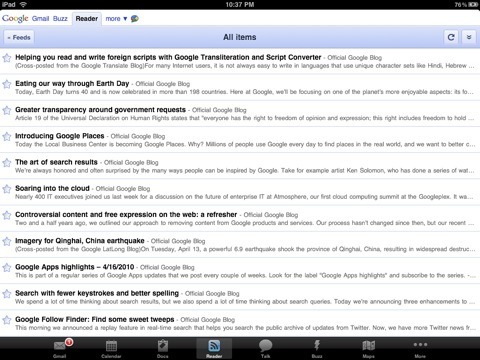Click the snippet starting 'Nearly 400 IT executives'
The width and height of the screenshot is (480, 360).
tap(244, 197)
